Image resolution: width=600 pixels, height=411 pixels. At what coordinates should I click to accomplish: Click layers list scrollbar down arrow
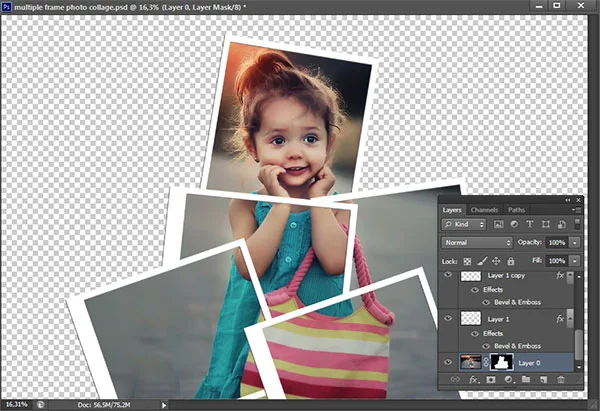pos(579,367)
